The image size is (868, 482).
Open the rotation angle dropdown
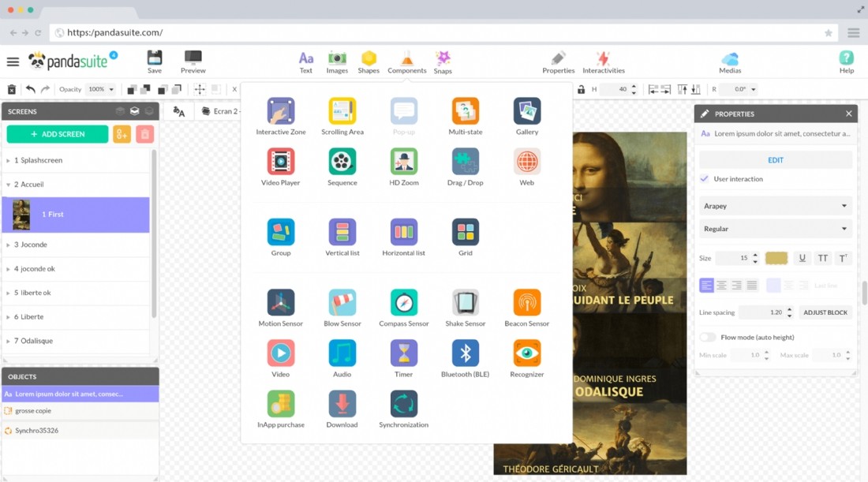pyautogui.click(x=754, y=89)
